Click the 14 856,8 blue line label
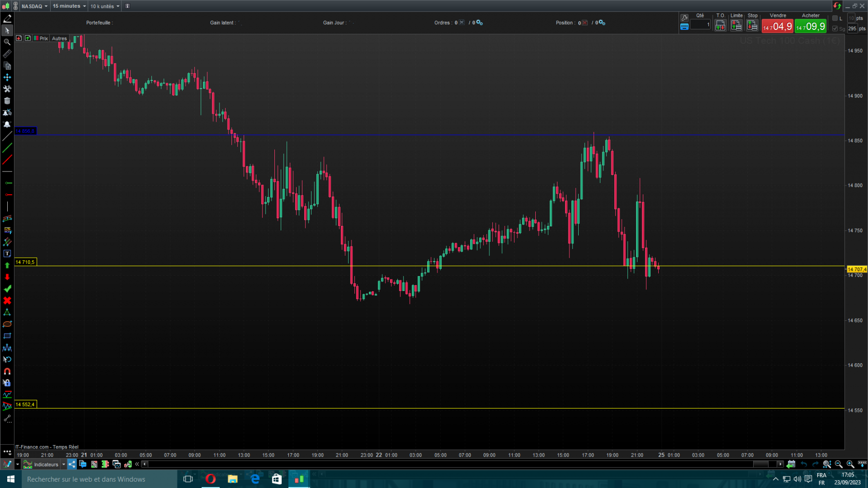Screen dimensions: 868x488 tap(26, 131)
